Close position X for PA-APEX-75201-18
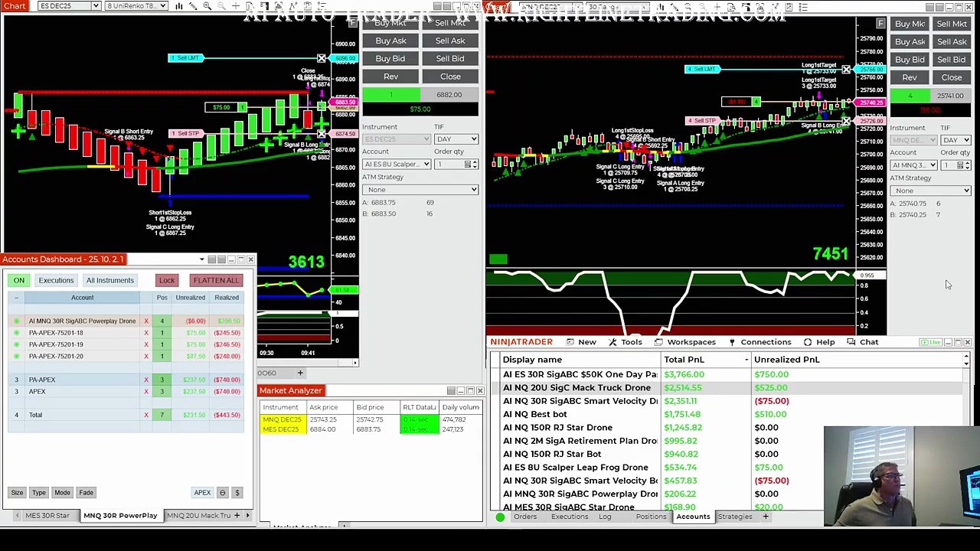 point(146,333)
